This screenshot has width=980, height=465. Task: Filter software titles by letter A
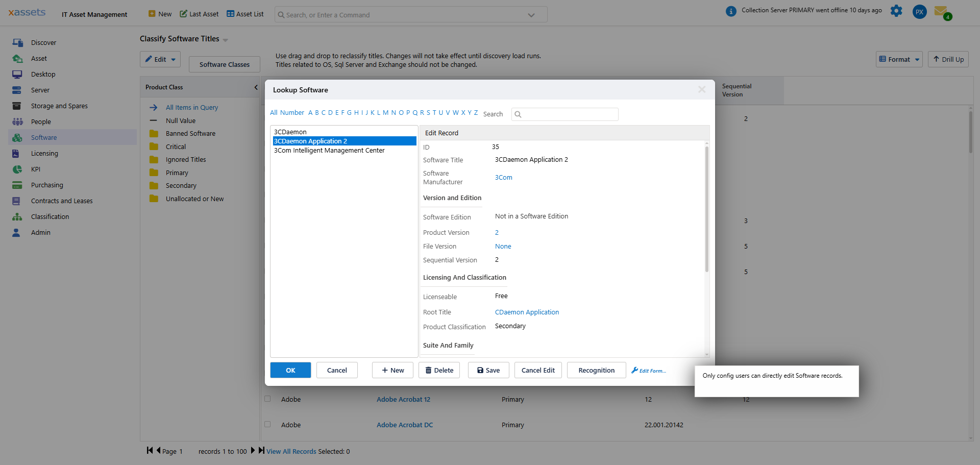[x=310, y=112]
